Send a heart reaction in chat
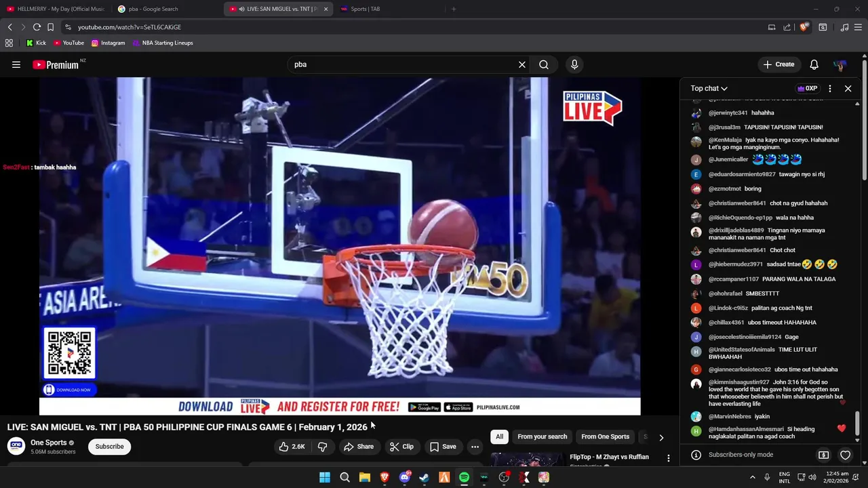 845,455
